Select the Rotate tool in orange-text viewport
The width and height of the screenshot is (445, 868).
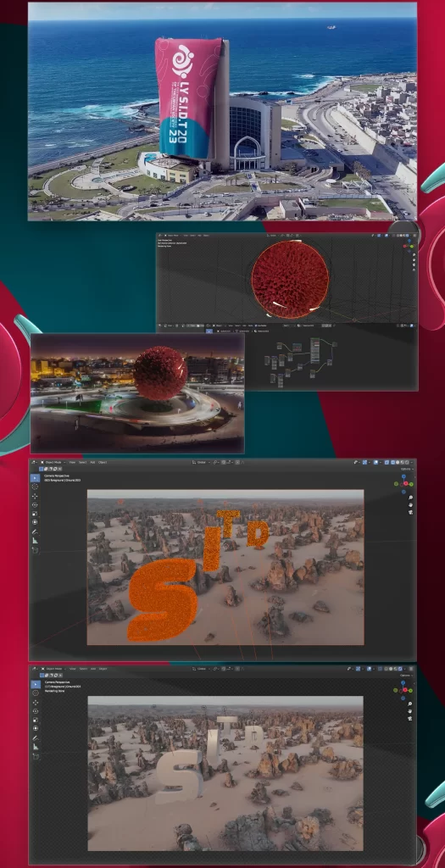coord(35,505)
